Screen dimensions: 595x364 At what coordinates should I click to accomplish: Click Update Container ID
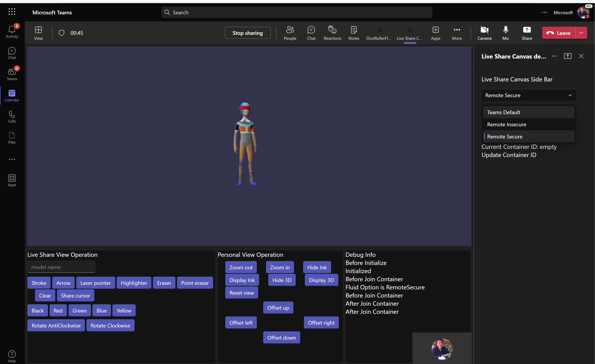509,155
